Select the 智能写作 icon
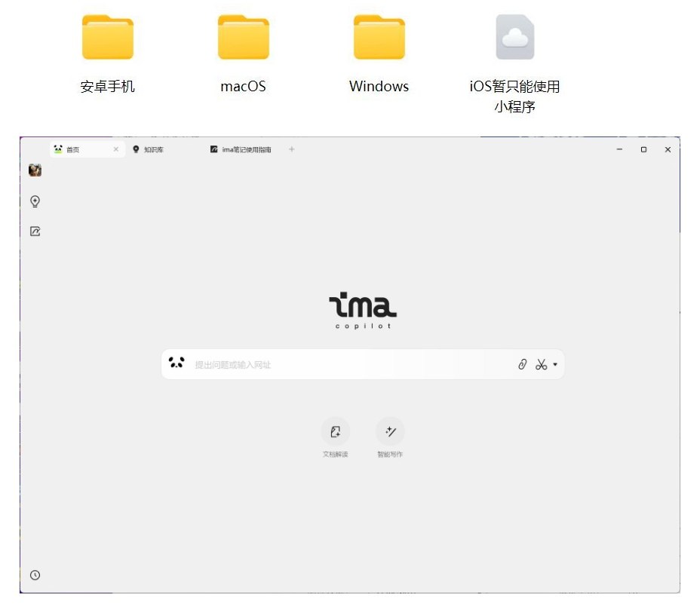Screen dimensions: 700x604 click(391, 431)
